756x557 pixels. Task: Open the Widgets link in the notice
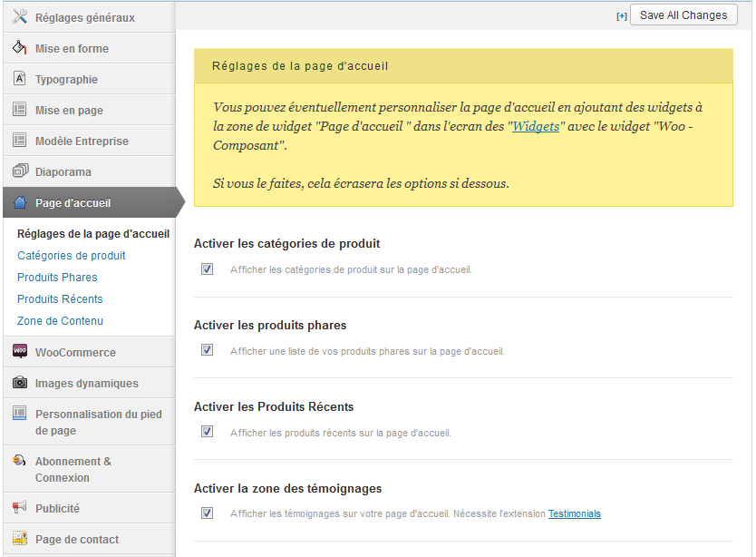point(536,127)
